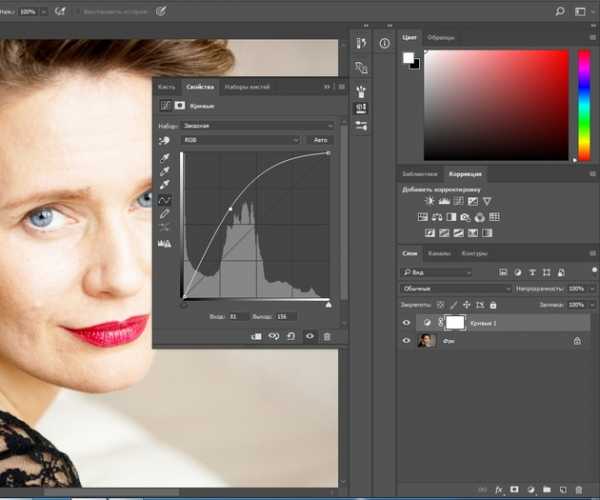Toggle the adjustment layers filter
The height and width of the screenshot is (500, 600).
[x=518, y=272]
